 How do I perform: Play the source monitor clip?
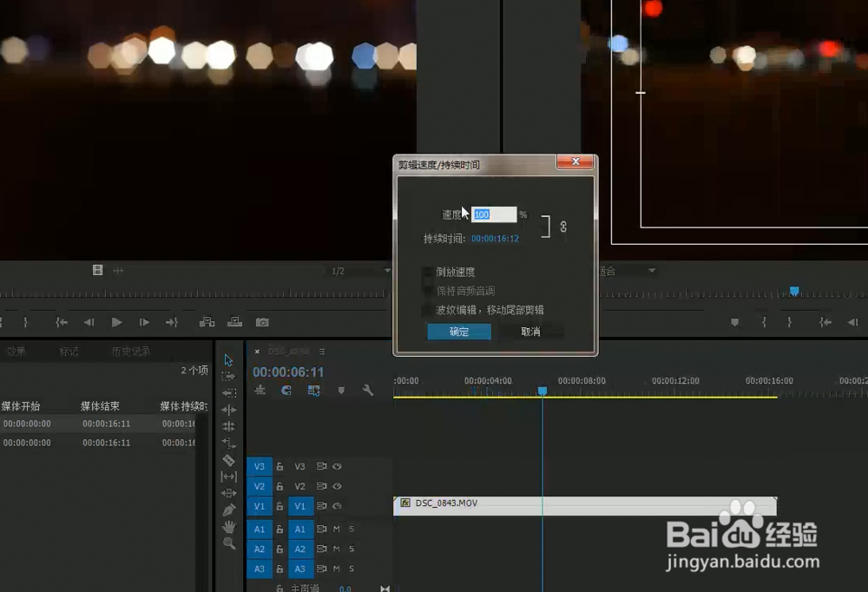click(116, 322)
